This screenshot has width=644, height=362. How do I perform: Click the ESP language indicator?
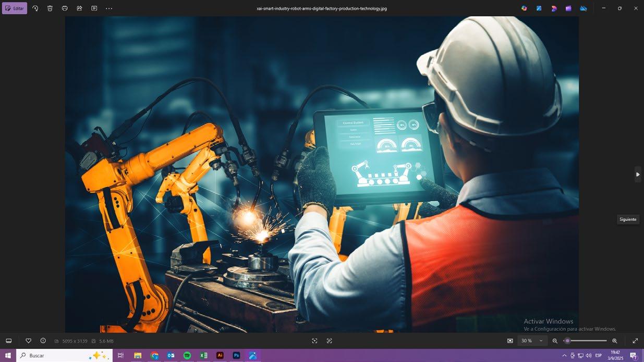pos(599,355)
